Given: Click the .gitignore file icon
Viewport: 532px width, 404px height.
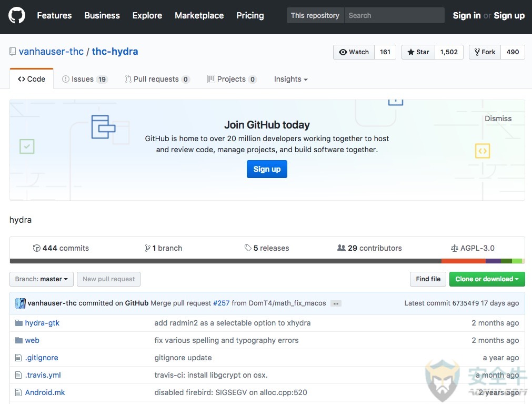Looking at the screenshot, I should coord(18,358).
